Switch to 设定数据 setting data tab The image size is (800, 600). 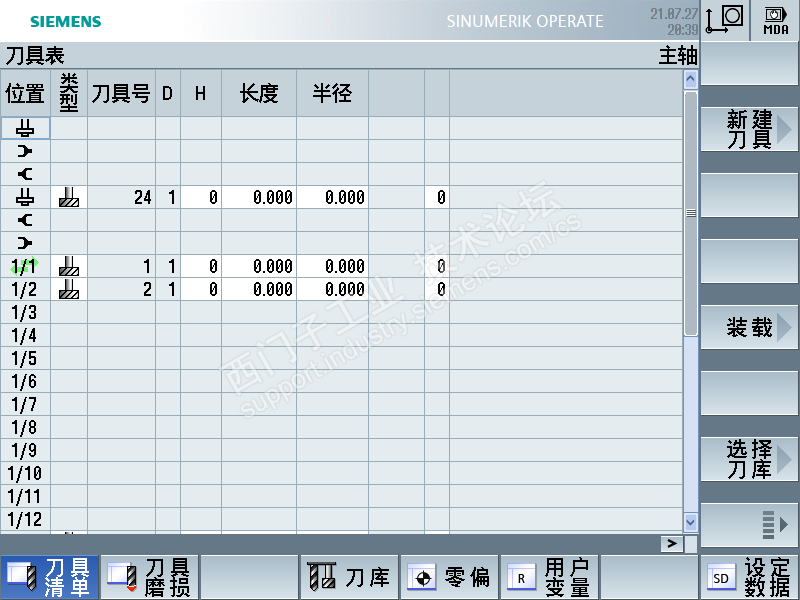point(749,578)
